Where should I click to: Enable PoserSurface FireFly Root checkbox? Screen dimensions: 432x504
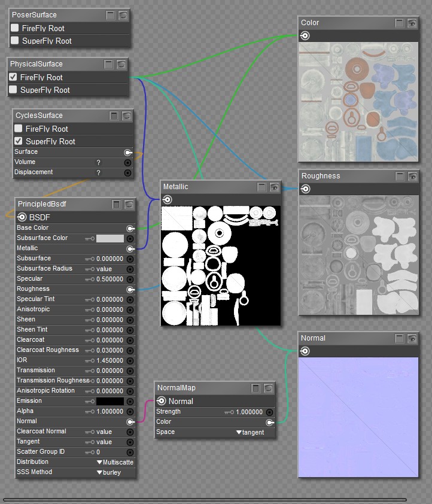tap(14, 28)
